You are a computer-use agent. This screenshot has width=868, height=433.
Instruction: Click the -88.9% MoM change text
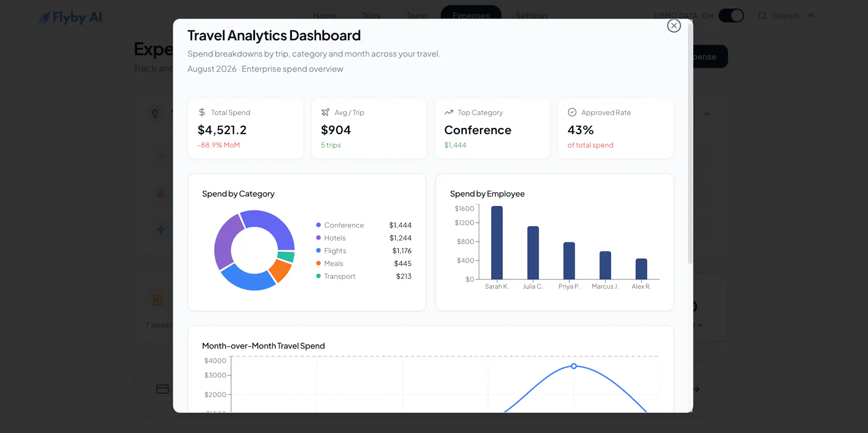(x=219, y=145)
